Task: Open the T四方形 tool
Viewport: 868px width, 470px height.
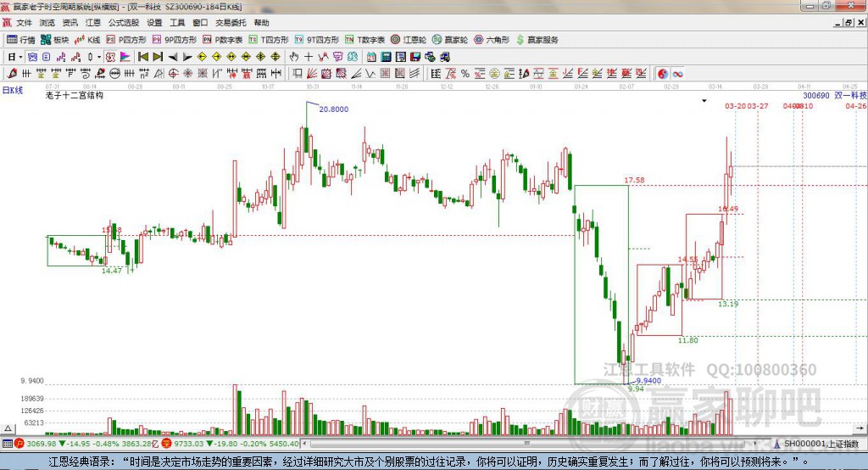Action: point(269,40)
